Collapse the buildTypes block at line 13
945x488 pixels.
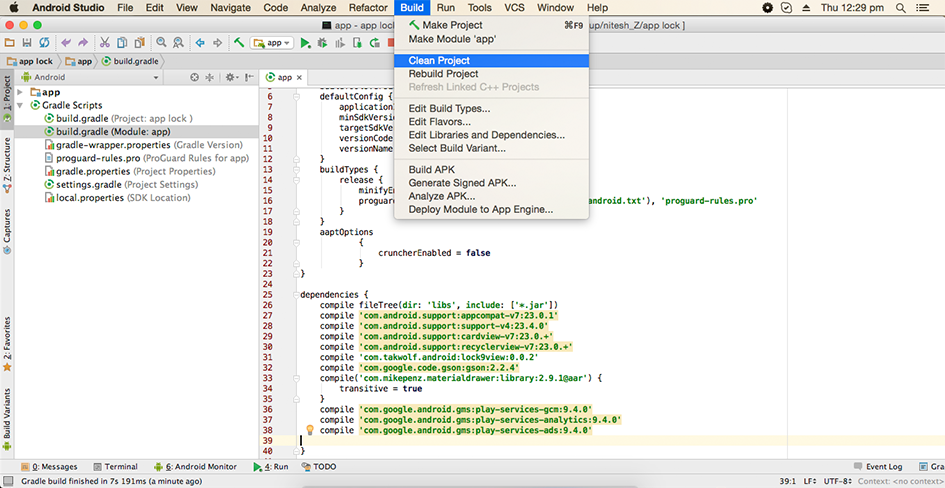[x=296, y=169]
